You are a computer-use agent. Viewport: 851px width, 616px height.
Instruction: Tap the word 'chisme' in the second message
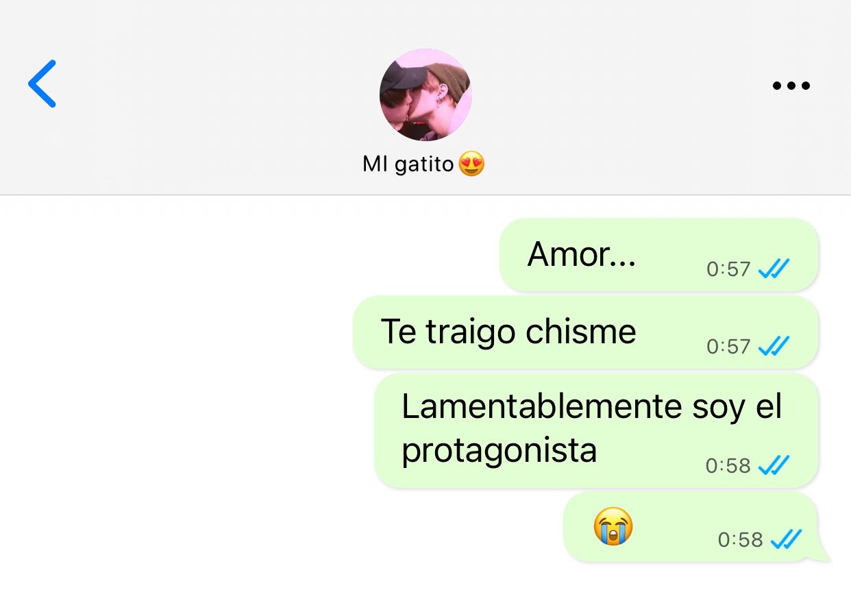[x=581, y=332]
